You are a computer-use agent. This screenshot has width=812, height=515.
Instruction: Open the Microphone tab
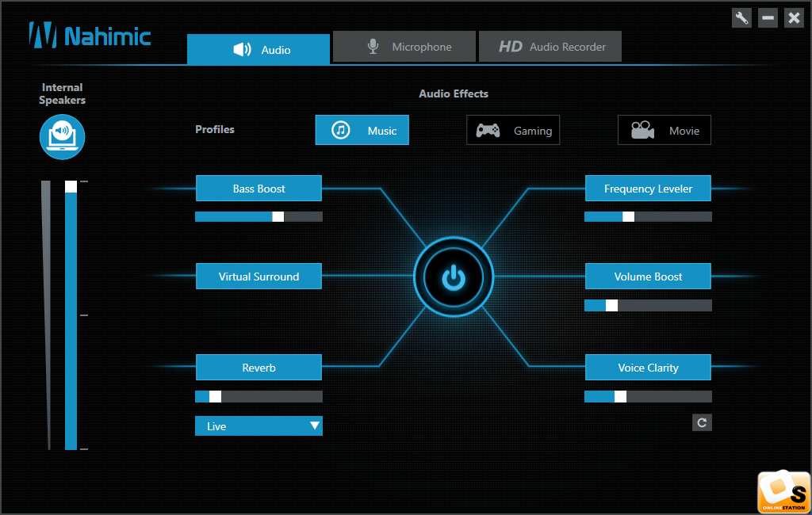[404, 47]
